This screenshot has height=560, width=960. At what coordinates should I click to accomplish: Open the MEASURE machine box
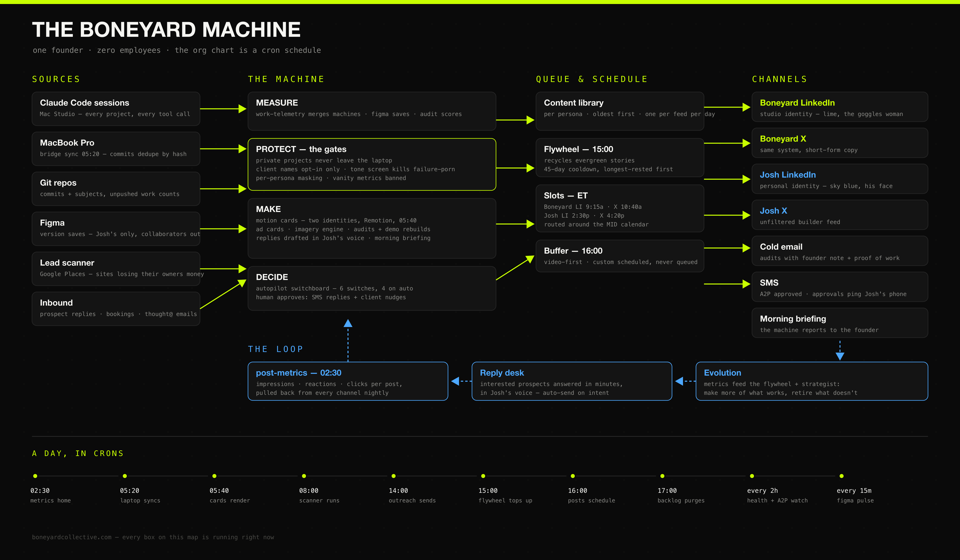coord(372,111)
